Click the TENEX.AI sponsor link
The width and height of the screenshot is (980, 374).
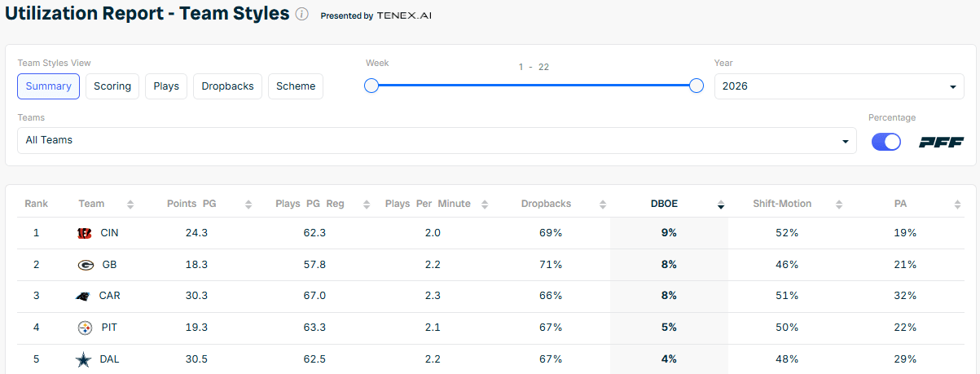point(404,15)
